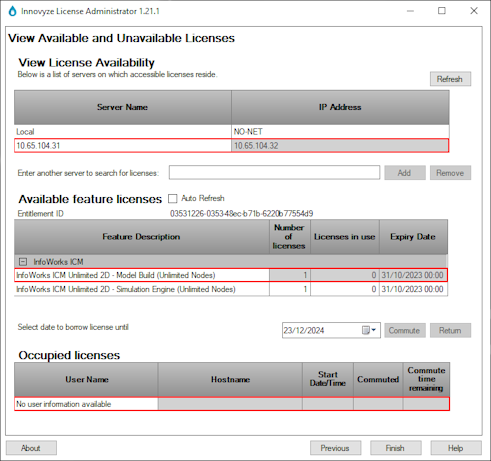Open the About dialog
Image resolution: width=491 pixels, height=461 pixels.
click(31, 448)
